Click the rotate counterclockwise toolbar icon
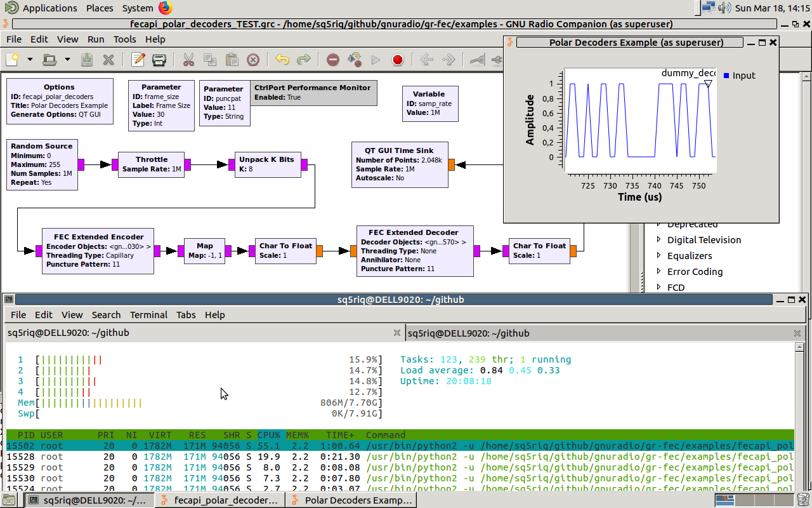The height and width of the screenshot is (508, 812). click(427, 60)
